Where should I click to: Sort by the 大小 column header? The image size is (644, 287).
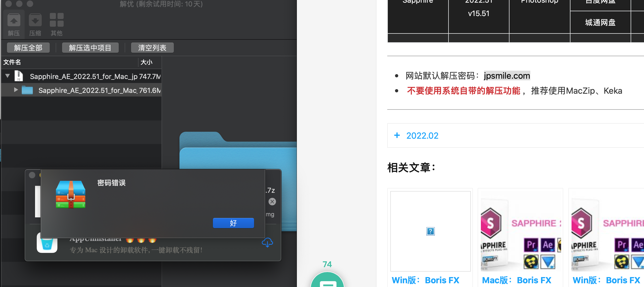[x=146, y=62]
